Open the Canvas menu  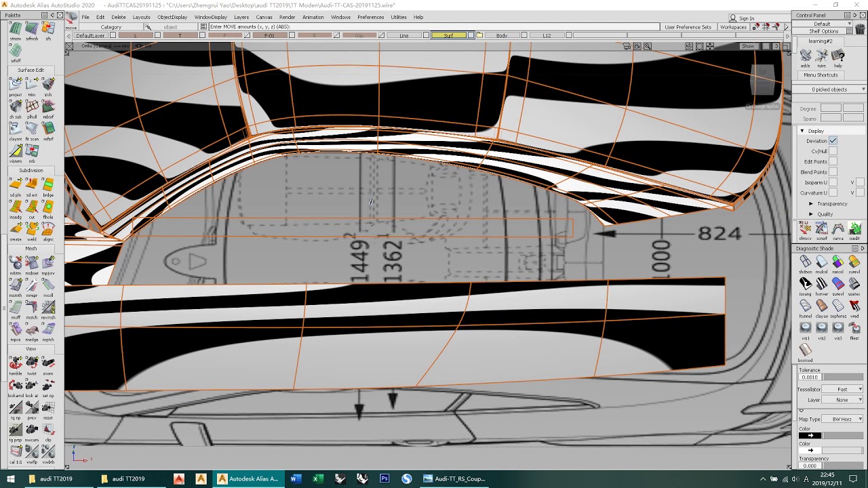264,17
